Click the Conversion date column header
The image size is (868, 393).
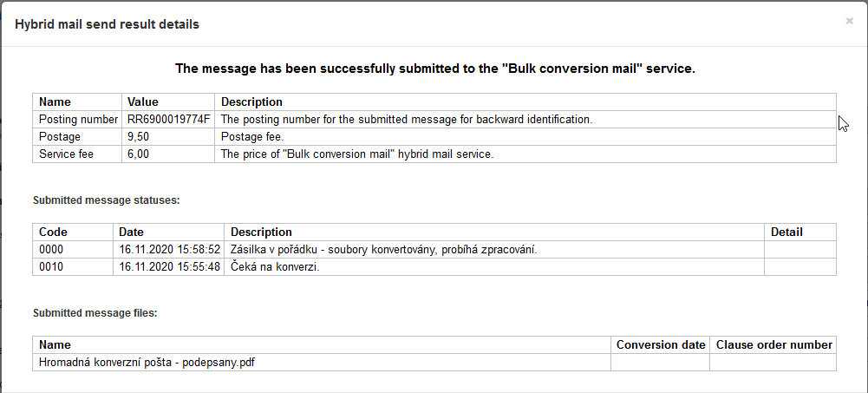(661, 345)
